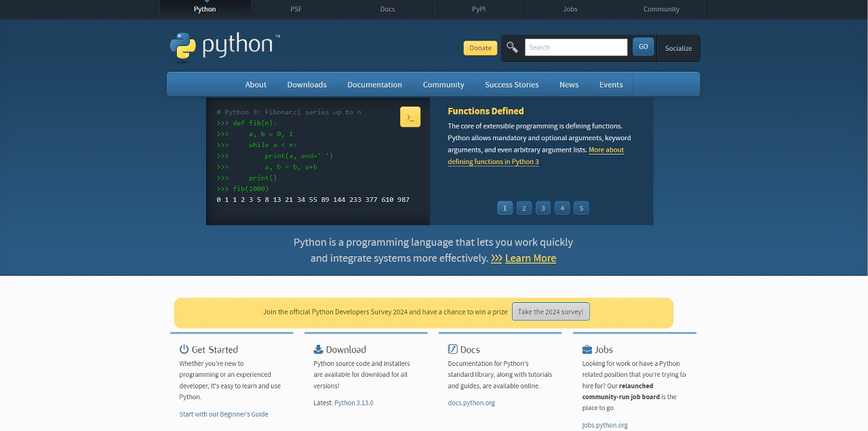Open the Documentation navigation menu
The image size is (868, 431).
pos(374,85)
